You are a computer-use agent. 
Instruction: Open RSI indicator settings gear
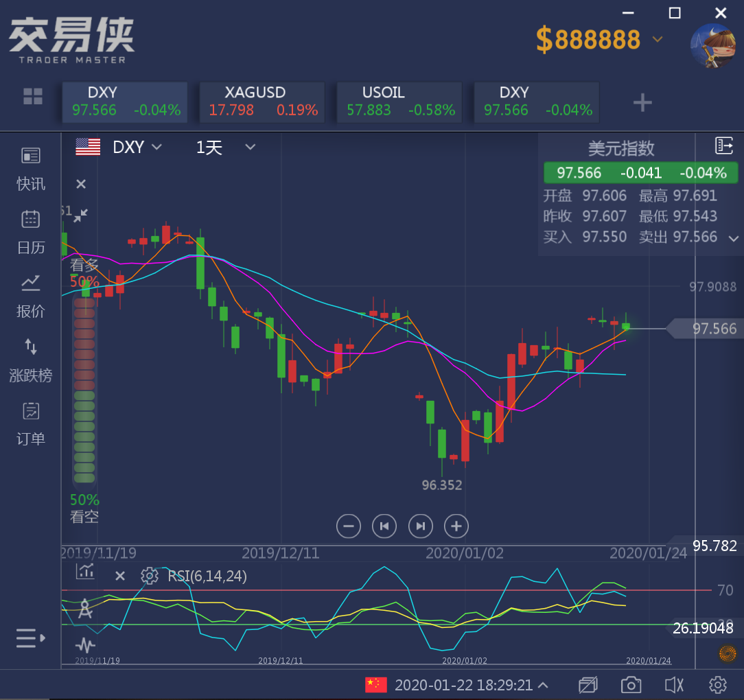[x=149, y=576]
